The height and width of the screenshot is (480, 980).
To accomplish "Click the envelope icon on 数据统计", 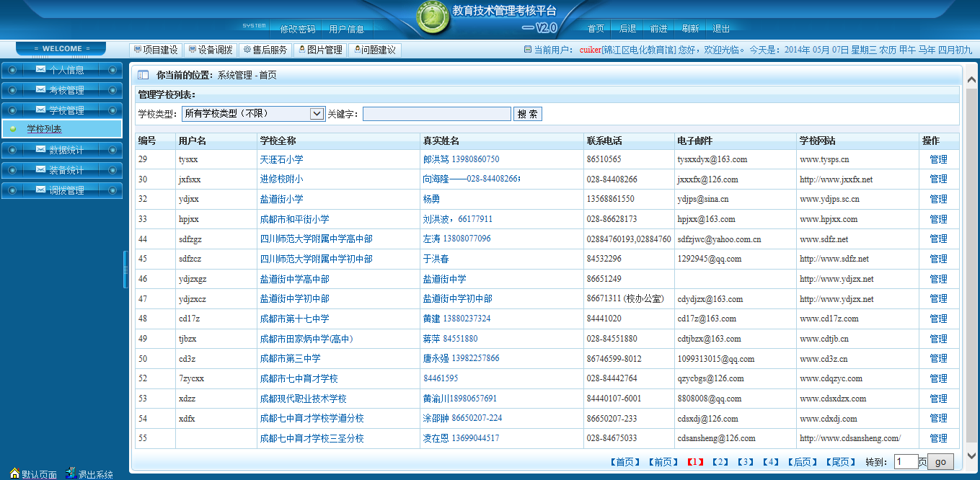I will click(x=40, y=150).
